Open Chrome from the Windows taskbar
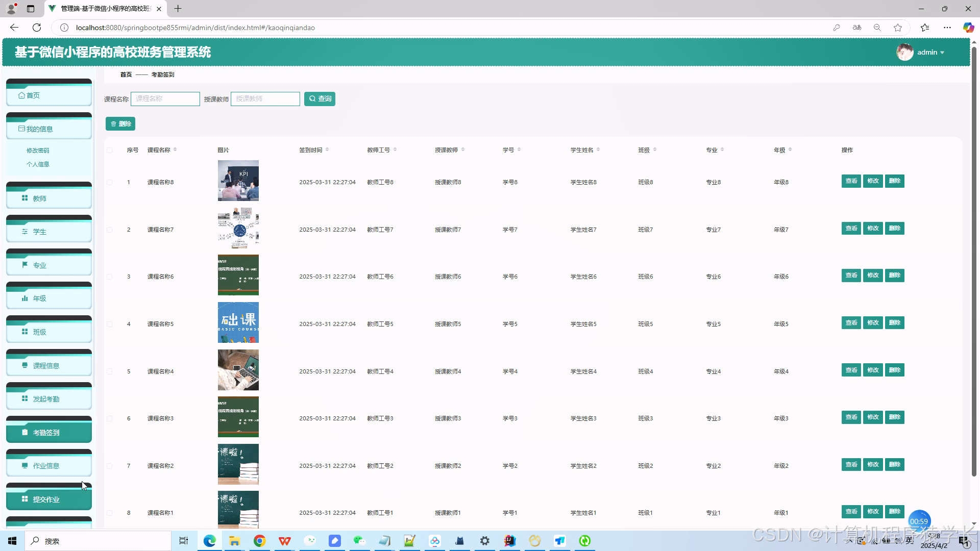980x551 pixels. 259,541
